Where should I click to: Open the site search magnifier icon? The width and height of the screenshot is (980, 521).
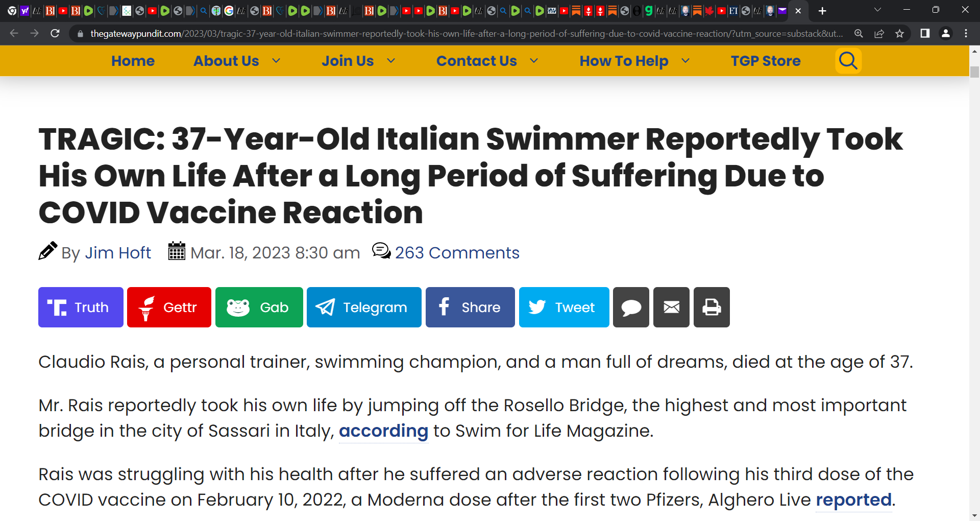(848, 61)
